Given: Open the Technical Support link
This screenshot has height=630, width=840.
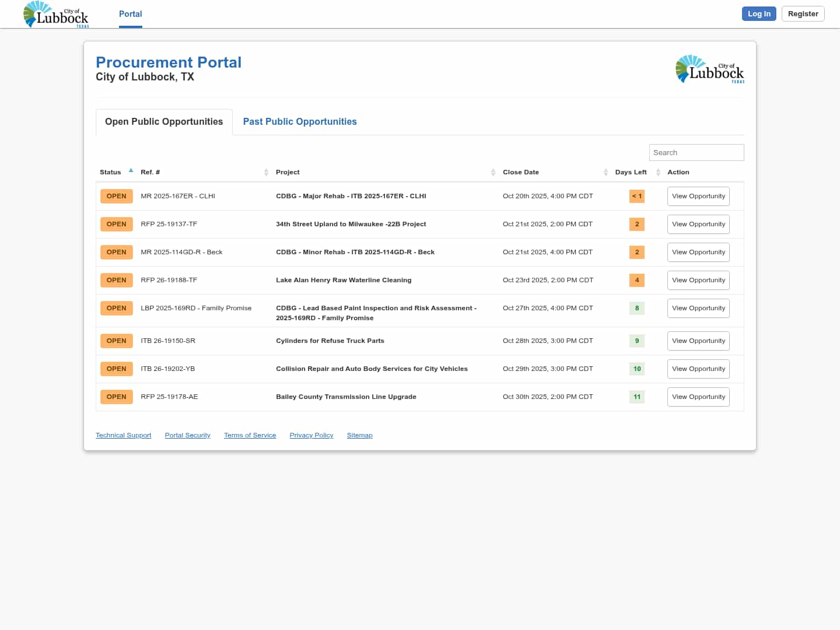Looking at the screenshot, I should tap(123, 436).
